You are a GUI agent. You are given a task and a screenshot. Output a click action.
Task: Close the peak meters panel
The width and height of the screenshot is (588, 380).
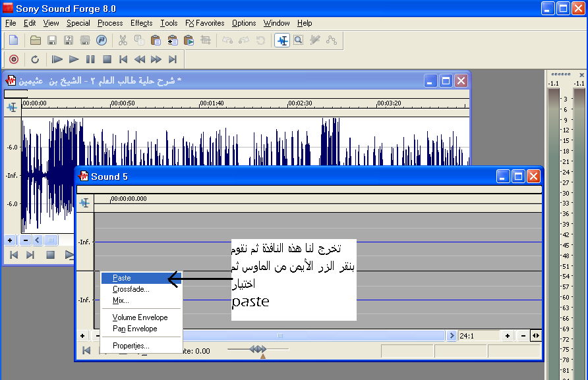click(581, 75)
